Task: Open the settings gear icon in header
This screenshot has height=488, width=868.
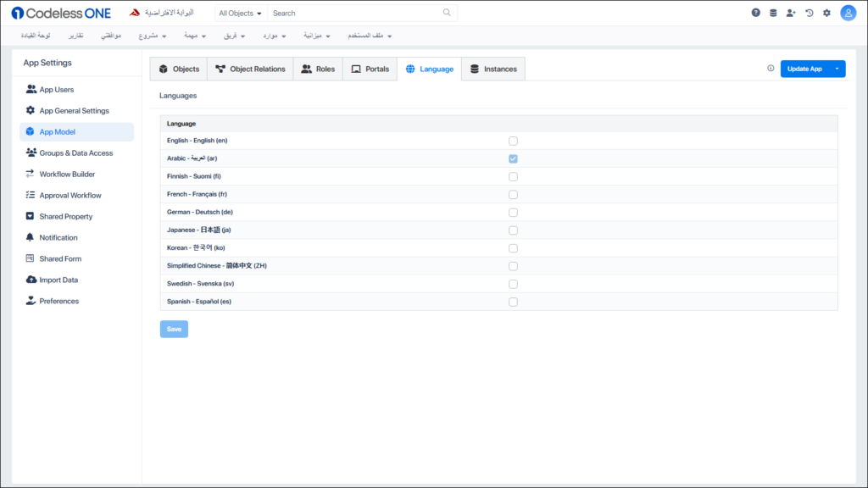Action: (827, 13)
